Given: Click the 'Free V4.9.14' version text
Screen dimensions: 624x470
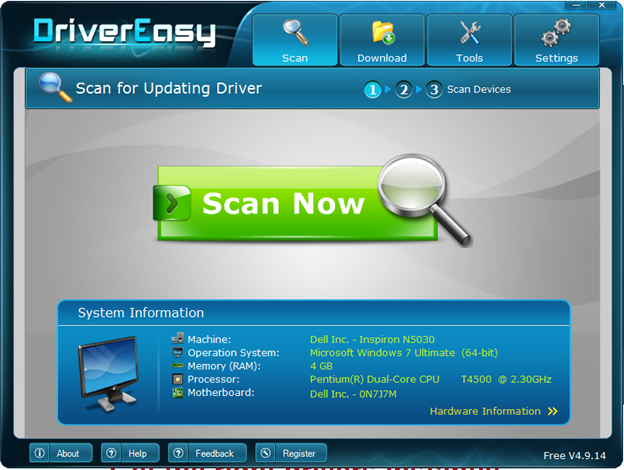Looking at the screenshot, I should coord(574,456).
